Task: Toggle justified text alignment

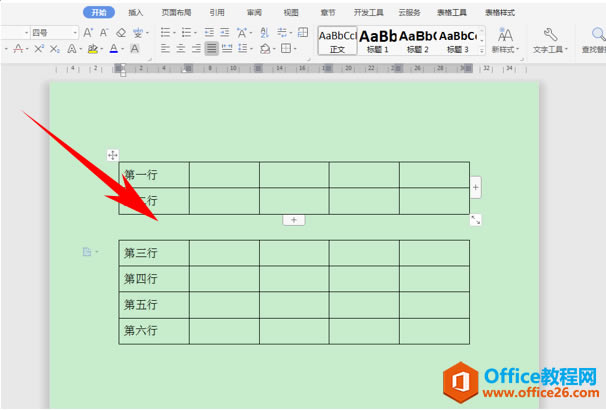Action: coord(212,49)
